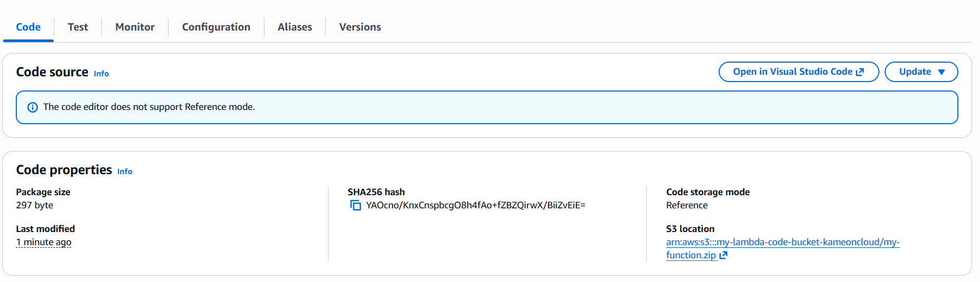980x282 pixels.
Task: Open in Visual Studio Code
Action: [799, 72]
